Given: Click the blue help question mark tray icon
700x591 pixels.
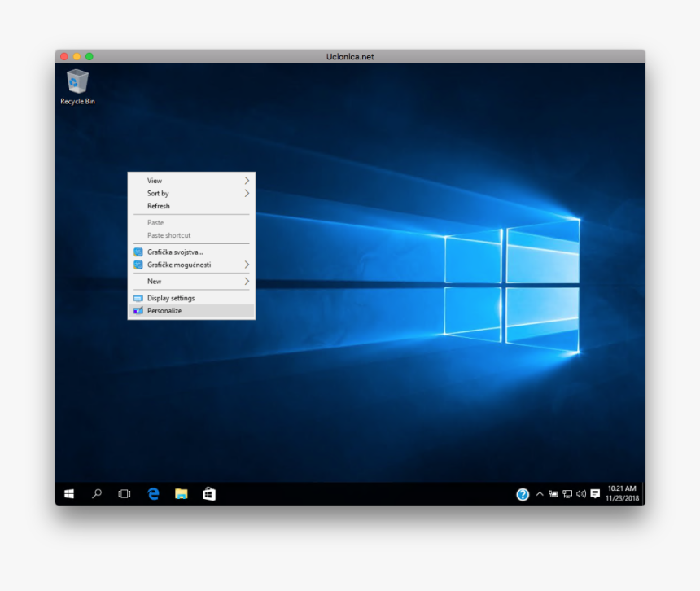Looking at the screenshot, I should [523, 494].
